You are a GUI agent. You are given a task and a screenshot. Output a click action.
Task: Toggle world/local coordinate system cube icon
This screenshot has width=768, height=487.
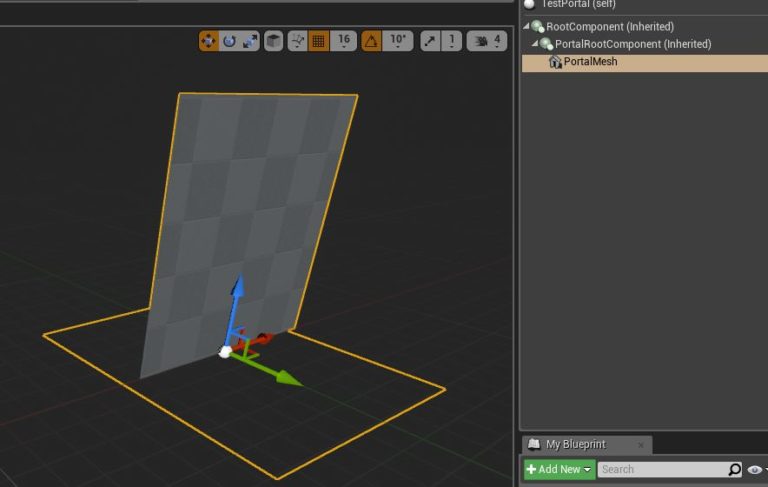click(274, 41)
